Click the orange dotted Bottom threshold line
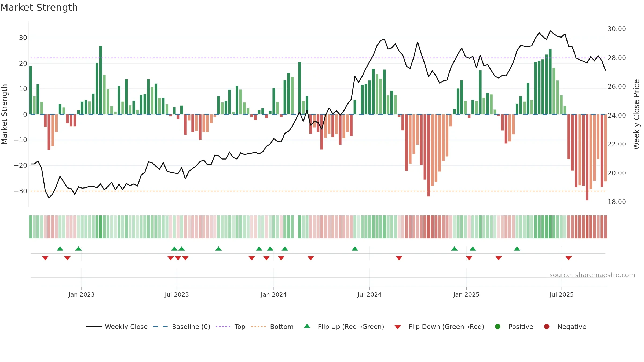Image resolution: width=644 pixels, height=362 pixels. [x=318, y=191]
